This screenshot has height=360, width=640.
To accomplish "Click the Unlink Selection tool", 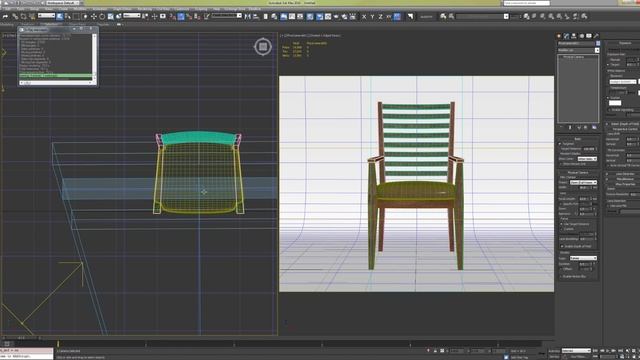I will (23, 16).
